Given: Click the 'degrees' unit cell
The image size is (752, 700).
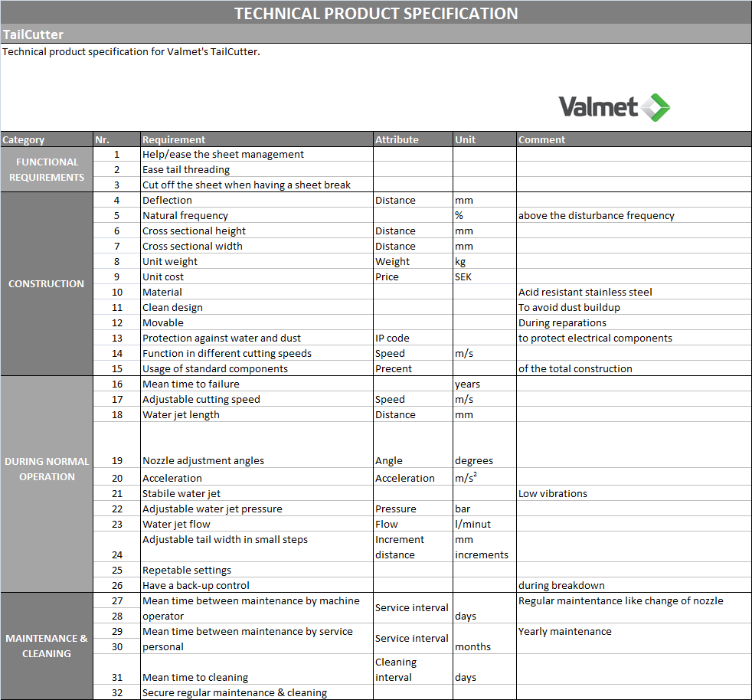Looking at the screenshot, I should pyautogui.click(x=485, y=445).
